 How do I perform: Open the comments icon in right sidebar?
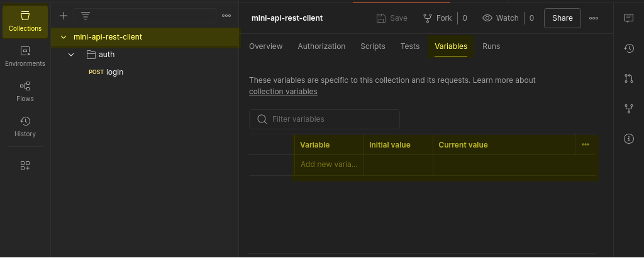[x=628, y=18]
